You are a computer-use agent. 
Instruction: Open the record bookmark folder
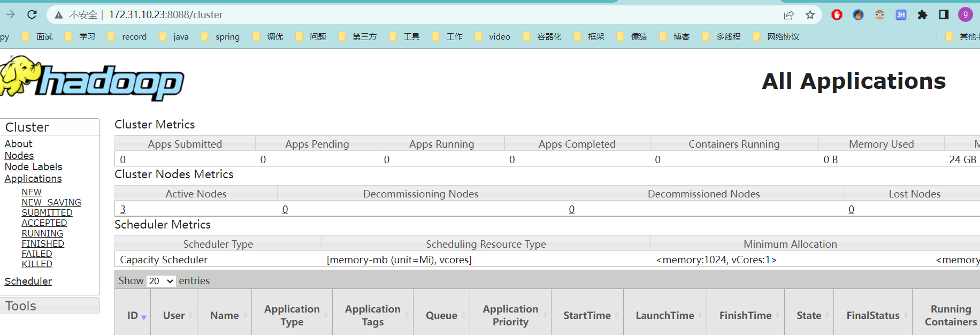click(127, 36)
